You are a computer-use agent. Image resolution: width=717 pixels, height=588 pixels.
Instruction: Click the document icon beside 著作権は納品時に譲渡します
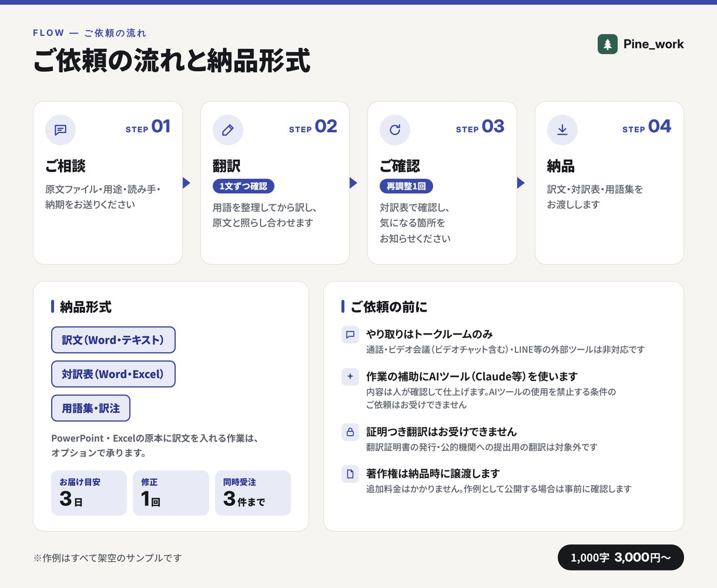click(350, 474)
